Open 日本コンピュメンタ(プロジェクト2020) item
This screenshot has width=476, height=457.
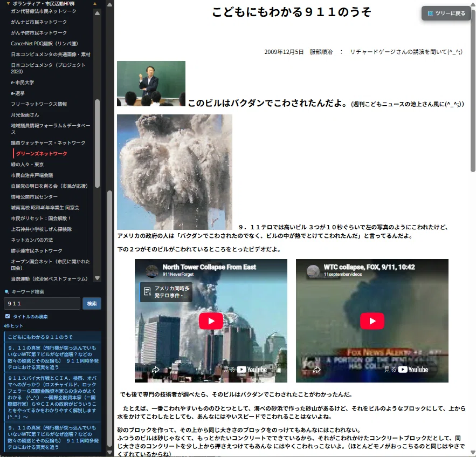pyautogui.click(x=48, y=69)
